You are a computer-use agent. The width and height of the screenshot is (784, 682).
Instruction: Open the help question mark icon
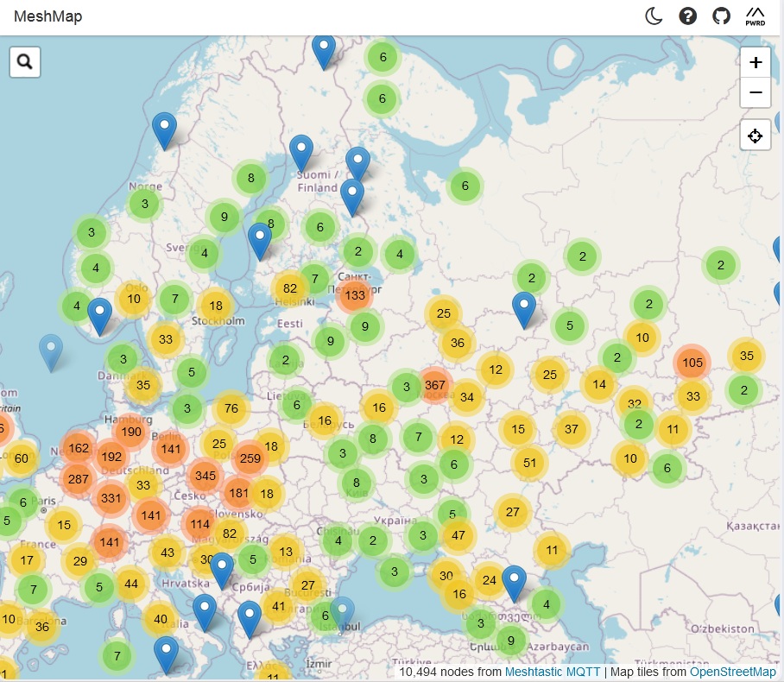[x=687, y=16]
